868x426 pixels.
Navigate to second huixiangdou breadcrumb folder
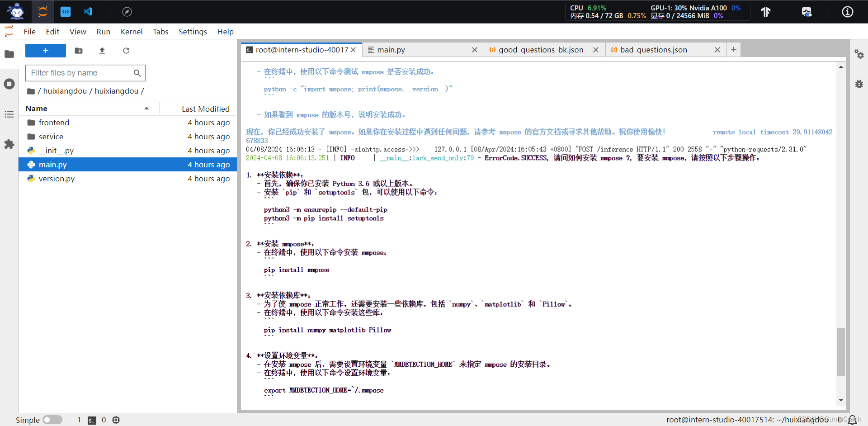(x=117, y=91)
